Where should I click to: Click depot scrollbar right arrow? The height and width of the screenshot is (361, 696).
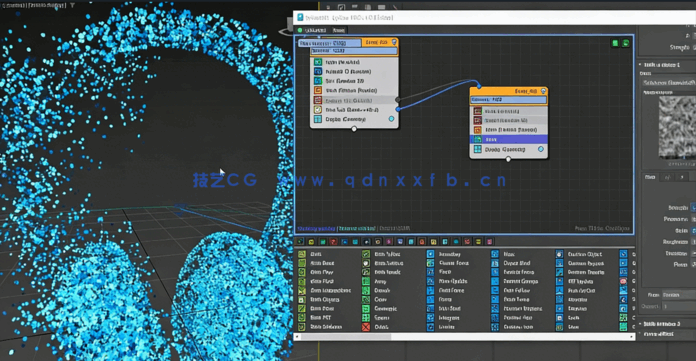(632, 337)
